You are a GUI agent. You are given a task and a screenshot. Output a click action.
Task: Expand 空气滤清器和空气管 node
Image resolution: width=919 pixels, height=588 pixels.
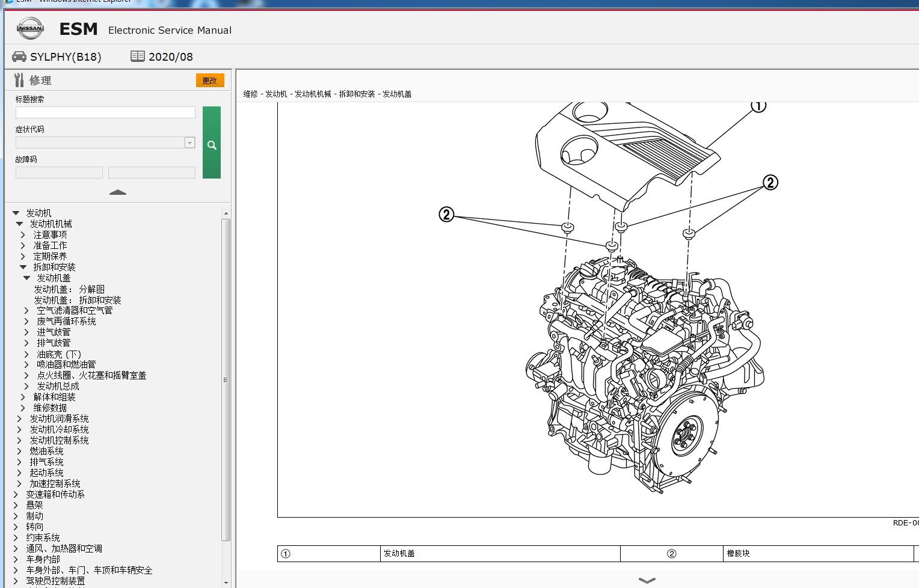tap(26, 310)
